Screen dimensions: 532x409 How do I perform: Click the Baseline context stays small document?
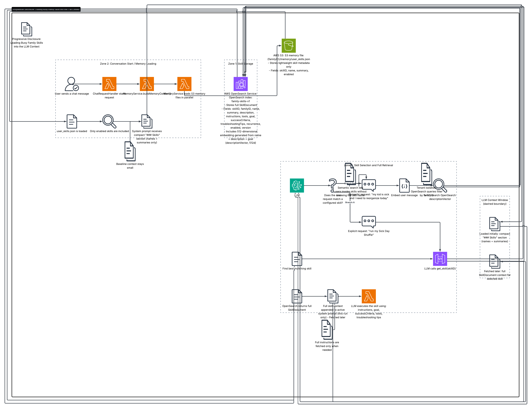(130, 151)
